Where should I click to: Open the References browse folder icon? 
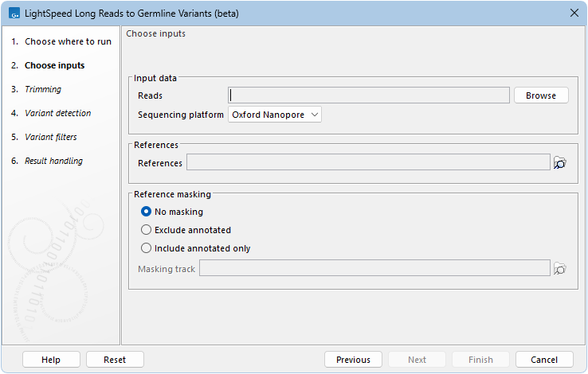coord(559,163)
